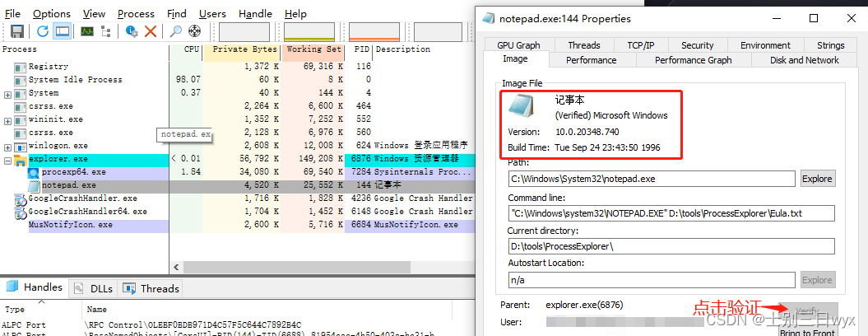Screen dimensions: 868x336
Task: Open the mini graph with olive bar
Action: click(x=309, y=31)
